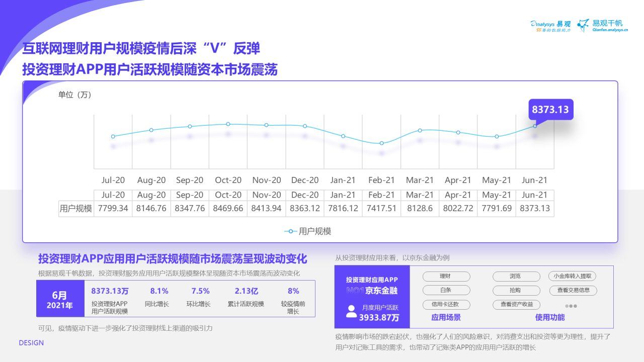
Task: Click the 8128.6 table cell
Action: 420,209
